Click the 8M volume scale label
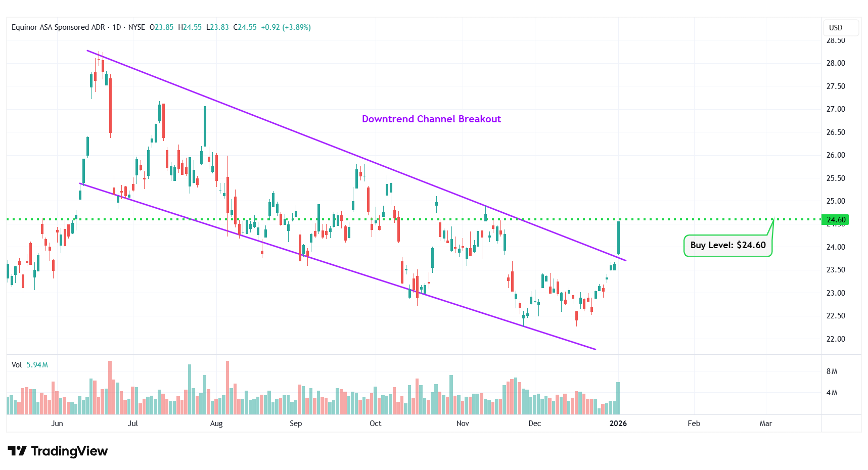Viewport: 868px width, 470px height. 832,371
